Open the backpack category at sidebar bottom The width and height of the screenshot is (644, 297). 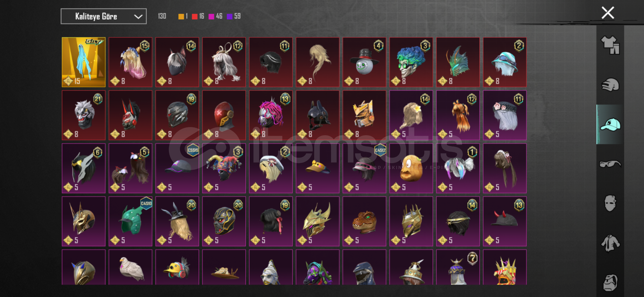(x=610, y=282)
